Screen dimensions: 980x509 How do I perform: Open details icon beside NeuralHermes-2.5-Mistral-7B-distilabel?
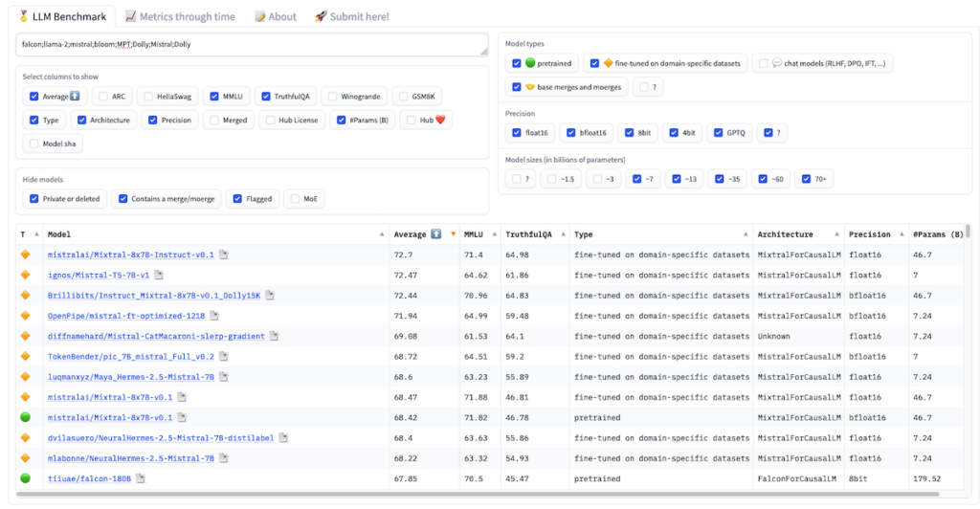coord(283,438)
